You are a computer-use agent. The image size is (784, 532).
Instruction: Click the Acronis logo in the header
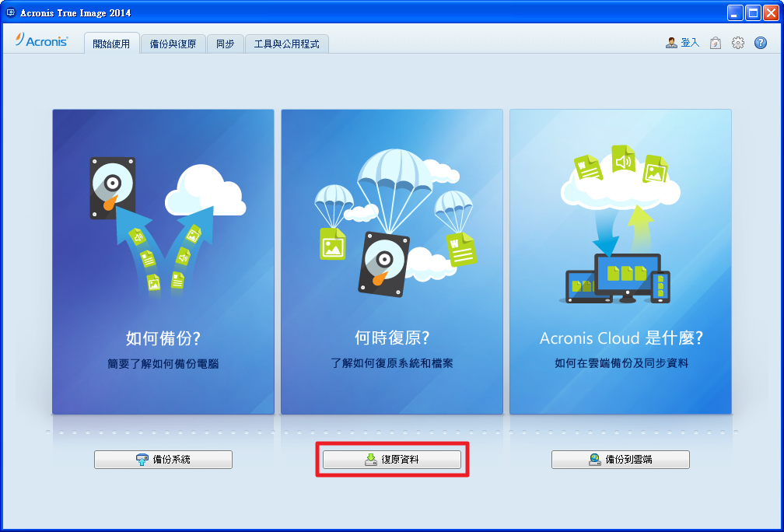coord(42,41)
